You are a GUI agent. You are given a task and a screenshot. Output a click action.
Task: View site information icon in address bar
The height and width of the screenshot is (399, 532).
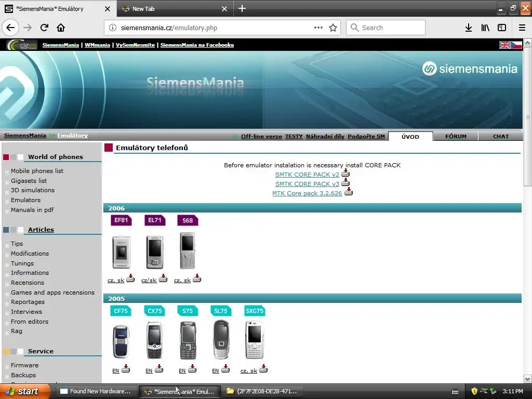113,28
